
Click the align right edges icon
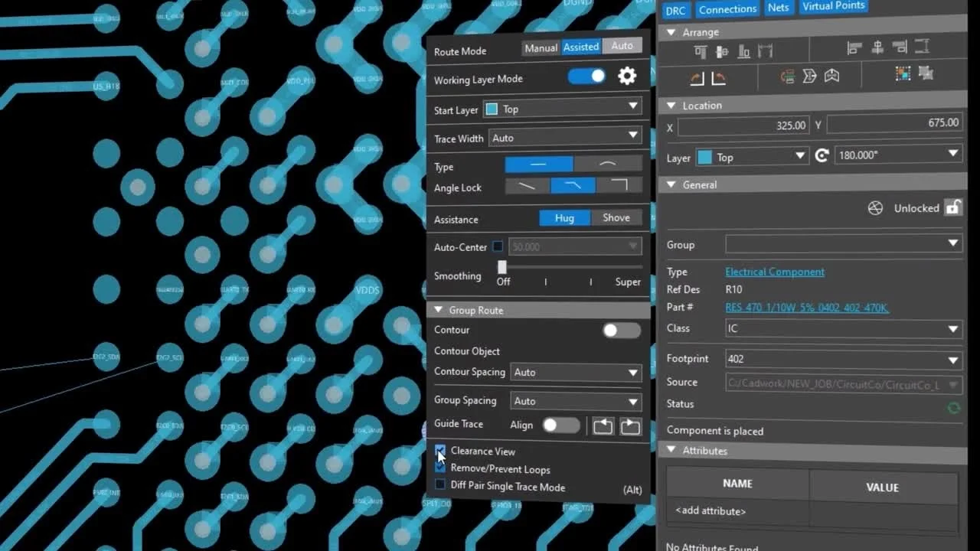[900, 47]
